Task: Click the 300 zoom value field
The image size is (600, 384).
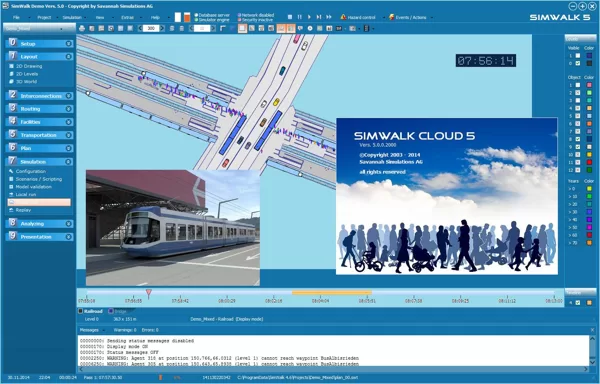Action: pos(151,28)
